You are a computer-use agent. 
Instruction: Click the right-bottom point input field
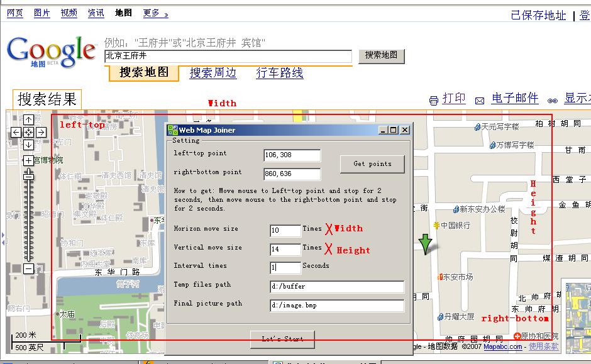click(292, 174)
